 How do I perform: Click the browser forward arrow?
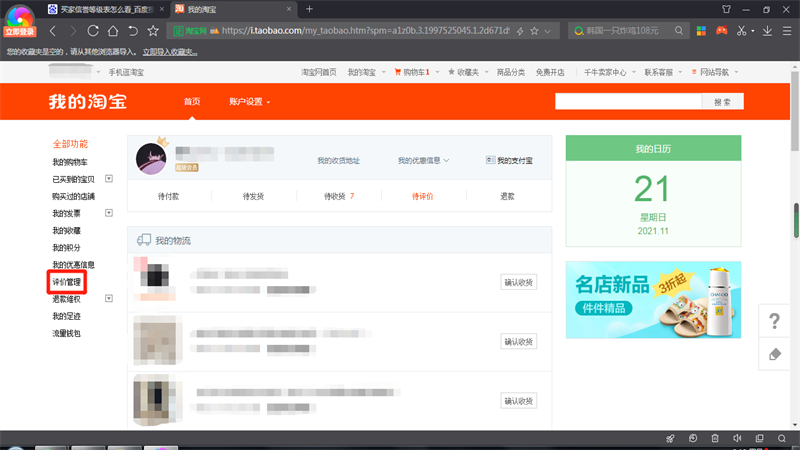tap(72, 31)
